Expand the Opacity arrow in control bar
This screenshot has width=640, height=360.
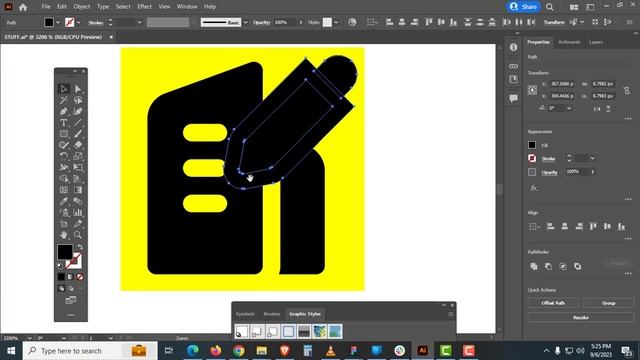point(301,22)
